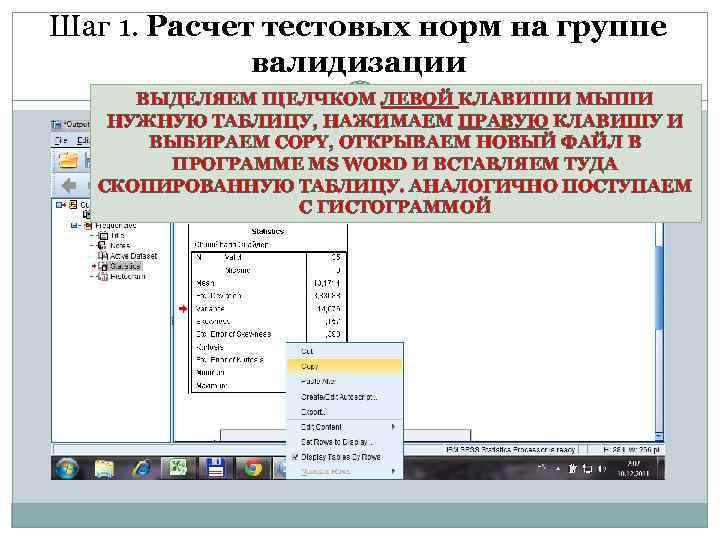Viewport: 720px width, 540px height.
Task: Click the Minimum row label
Action: coord(210,372)
